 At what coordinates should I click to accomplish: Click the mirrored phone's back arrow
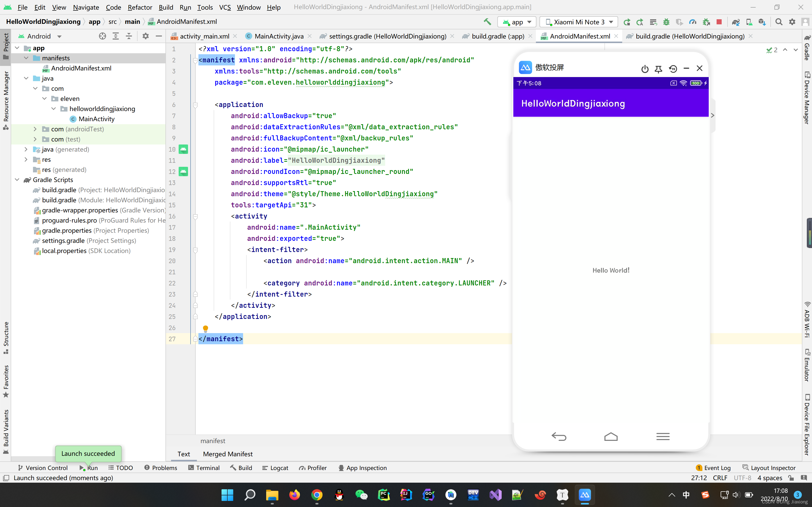pos(559,436)
